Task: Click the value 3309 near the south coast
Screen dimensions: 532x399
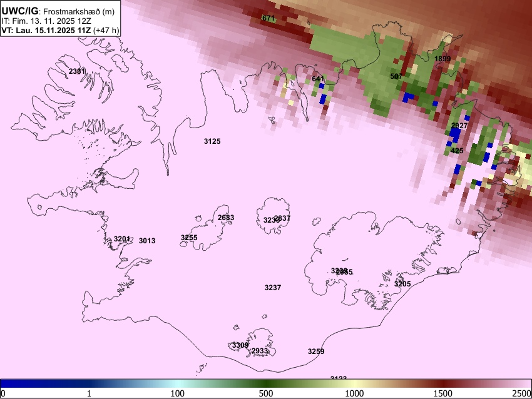Action: (240, 345)
